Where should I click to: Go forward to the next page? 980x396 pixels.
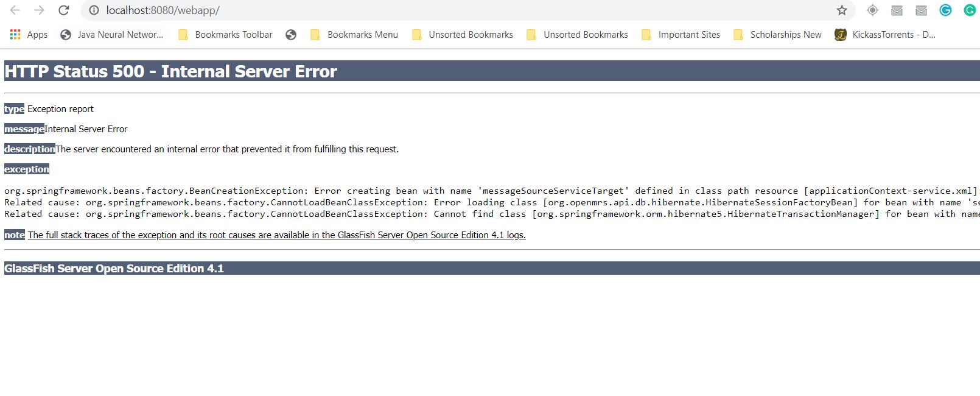tap(40, 10)
